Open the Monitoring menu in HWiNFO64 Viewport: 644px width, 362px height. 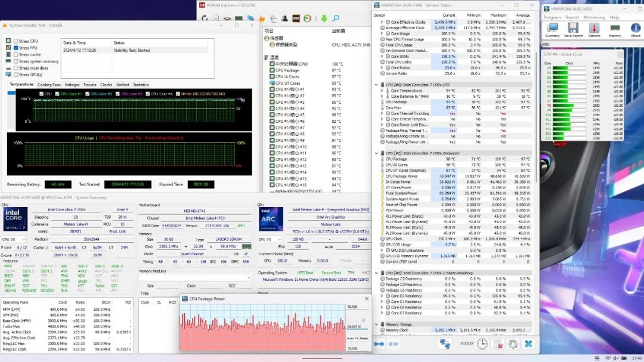594,17
